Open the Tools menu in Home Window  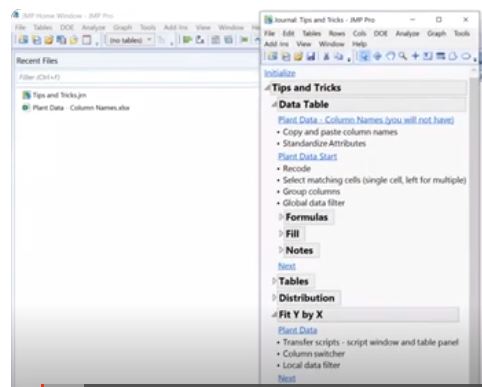pyautogui.click(x=148, y=27)
